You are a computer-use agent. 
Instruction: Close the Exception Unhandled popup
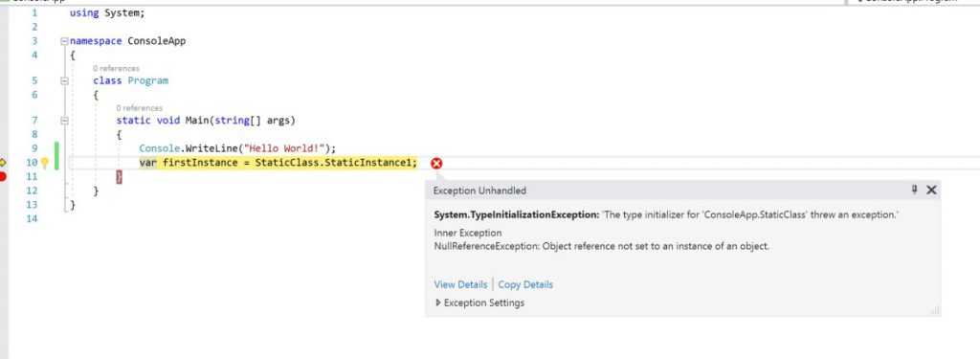pos(931,190)
